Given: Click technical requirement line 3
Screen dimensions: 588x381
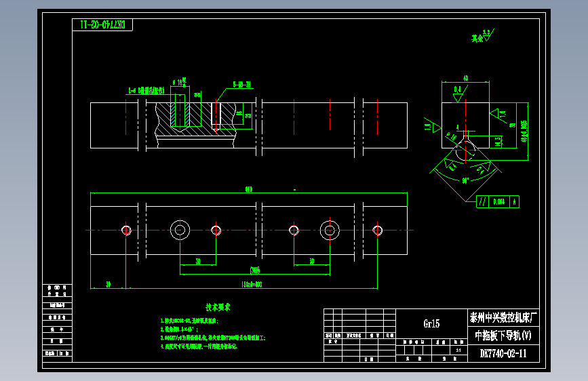Looking at the screenshot, I should [213, 338].
